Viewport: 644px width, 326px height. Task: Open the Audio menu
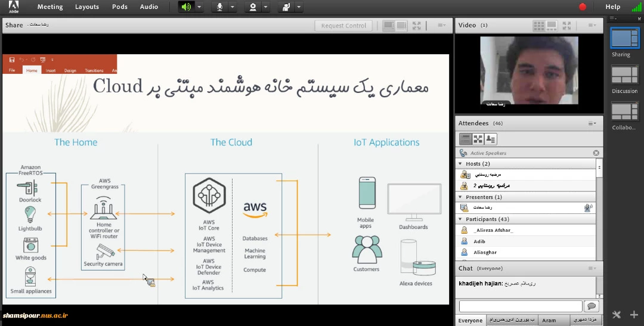click(x=148, y=7)
